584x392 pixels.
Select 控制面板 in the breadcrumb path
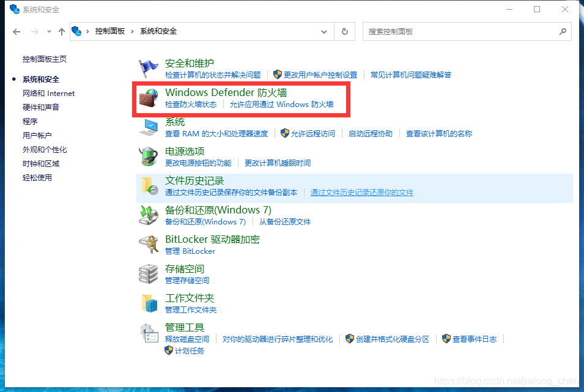110,31
